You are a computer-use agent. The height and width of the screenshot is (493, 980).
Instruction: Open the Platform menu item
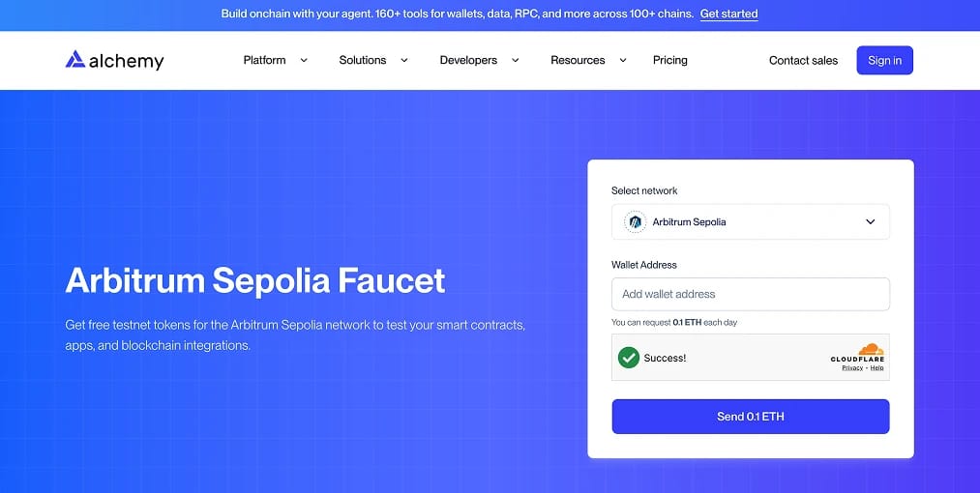264,61
